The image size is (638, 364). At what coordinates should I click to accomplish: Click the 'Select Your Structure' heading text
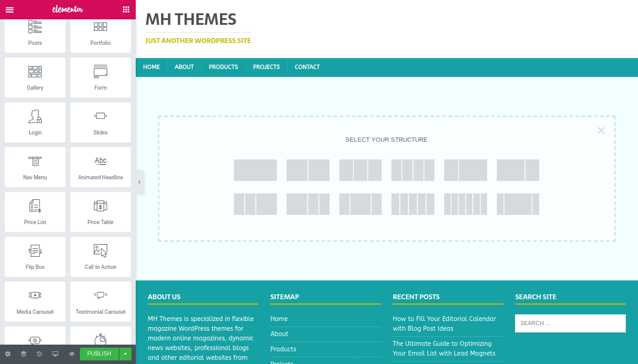point(387,139)
